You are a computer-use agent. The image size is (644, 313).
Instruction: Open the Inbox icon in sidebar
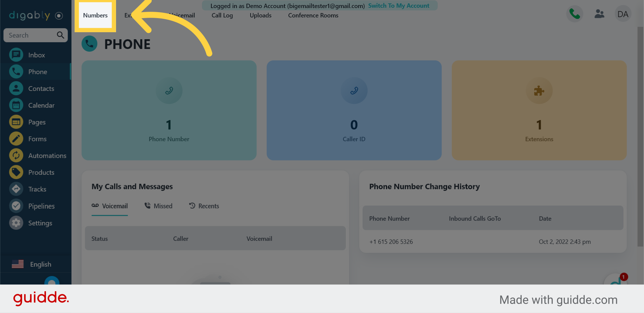tap(16, 55)
